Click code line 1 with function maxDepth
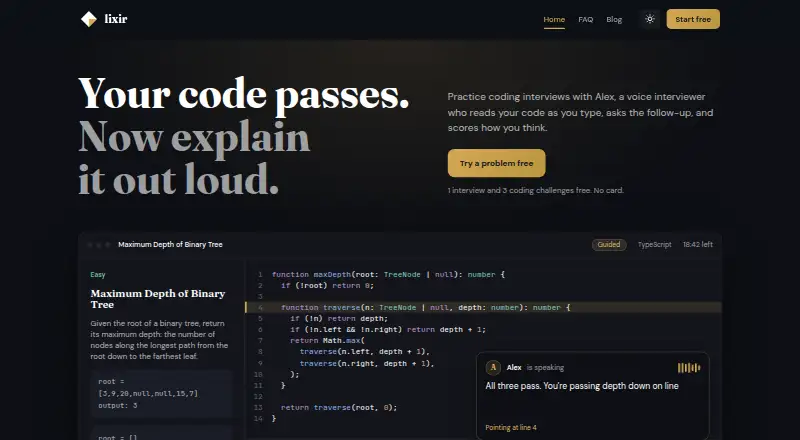The image size is (800, 440). click(388, 275)
